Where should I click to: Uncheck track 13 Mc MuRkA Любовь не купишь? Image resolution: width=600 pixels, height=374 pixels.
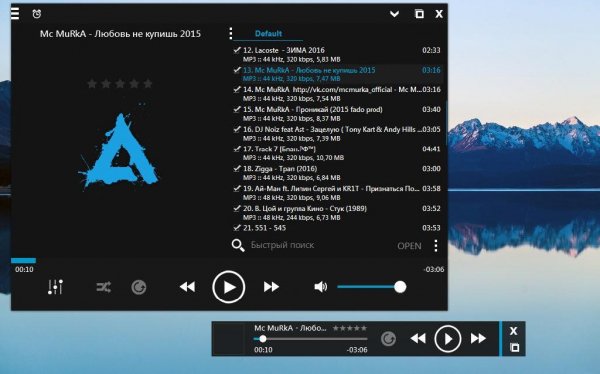tap(237, 70)
